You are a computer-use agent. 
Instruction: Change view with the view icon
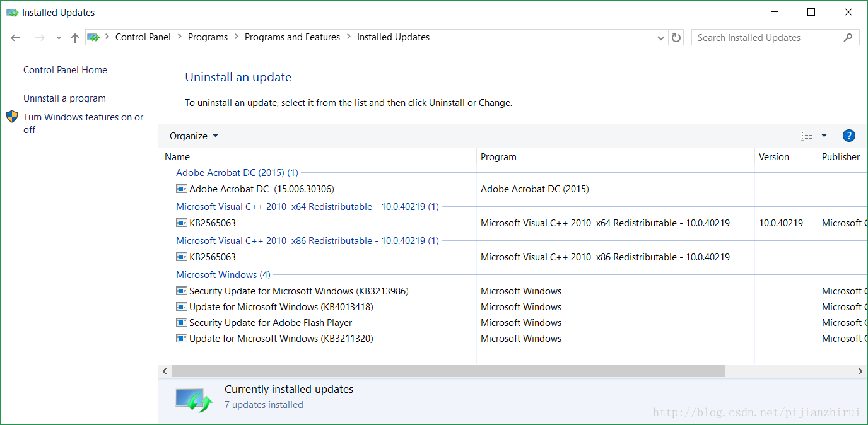806,136
